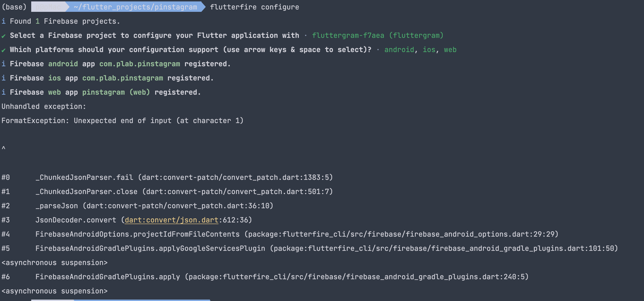The image size is (644, 301).
Task: Click stack frame #5 applyGoogleServicesPlugin
Action: point(309,248)
